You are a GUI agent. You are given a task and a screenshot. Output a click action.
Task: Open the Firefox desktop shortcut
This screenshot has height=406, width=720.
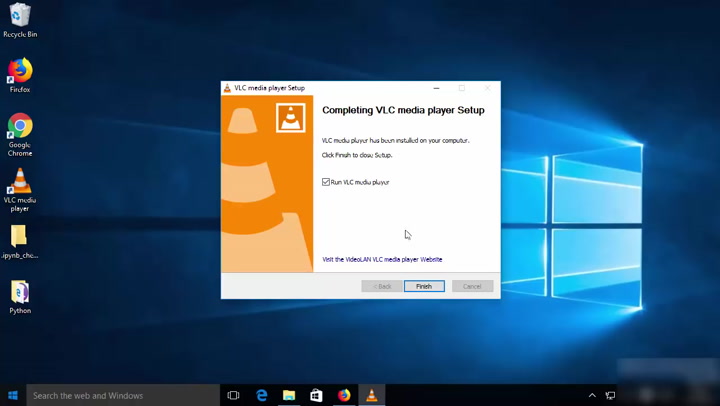(x=20, y=72)
